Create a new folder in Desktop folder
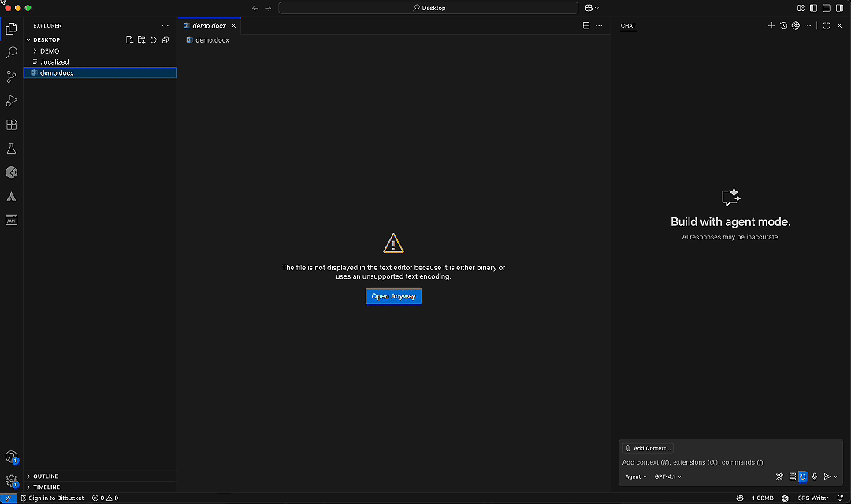 141,39
